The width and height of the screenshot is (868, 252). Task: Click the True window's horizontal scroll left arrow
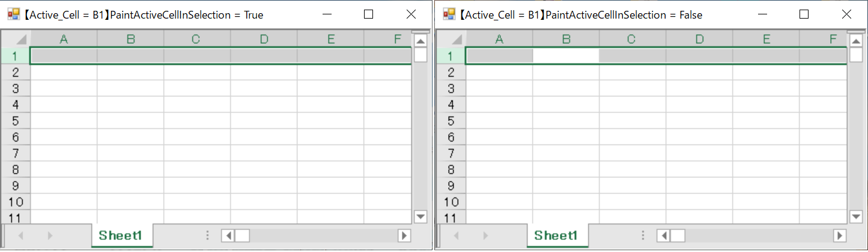pos(228,236)
